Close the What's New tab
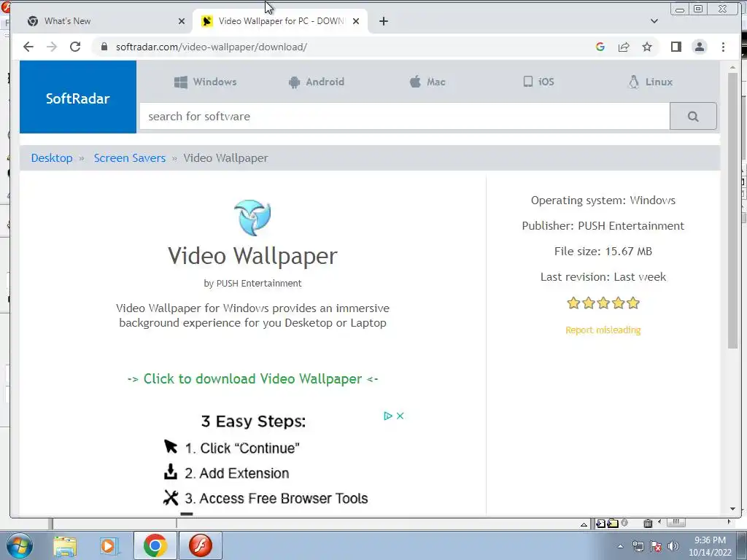This screenshot has height=560, width=747. [x=182, y=21]
